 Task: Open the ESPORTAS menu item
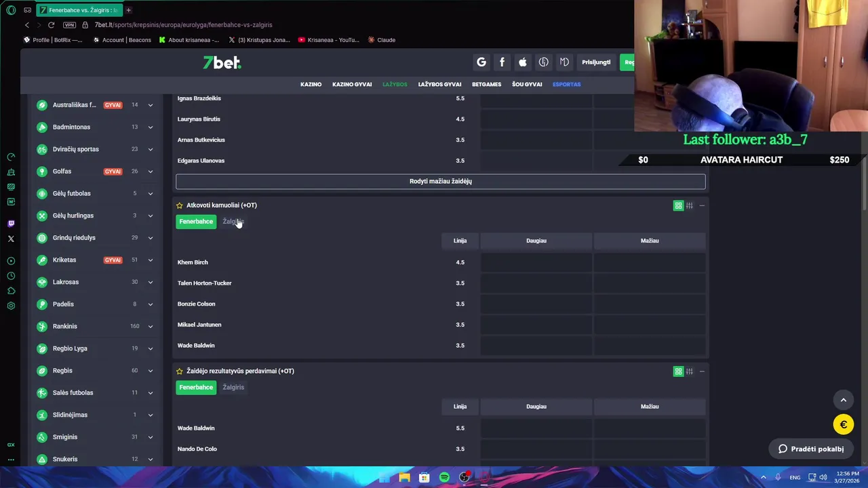[566, 85]
